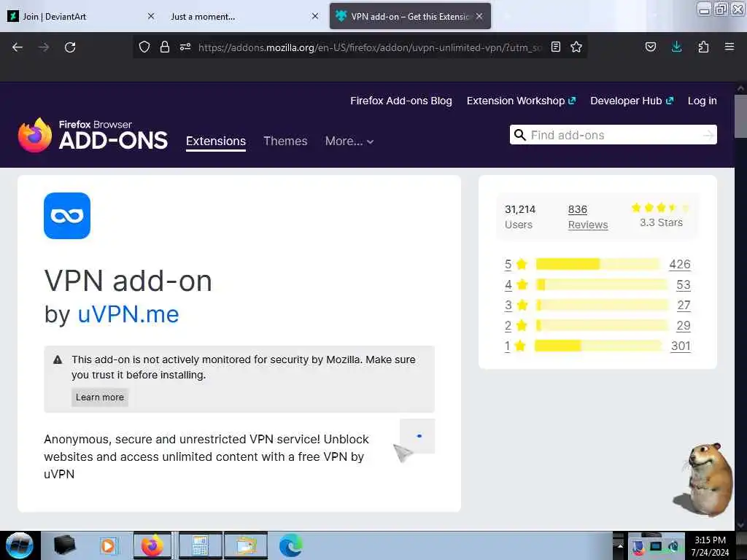The image size is (747, 560).
Task: Open the black box taskbar icon
Action: coord(64,545)
